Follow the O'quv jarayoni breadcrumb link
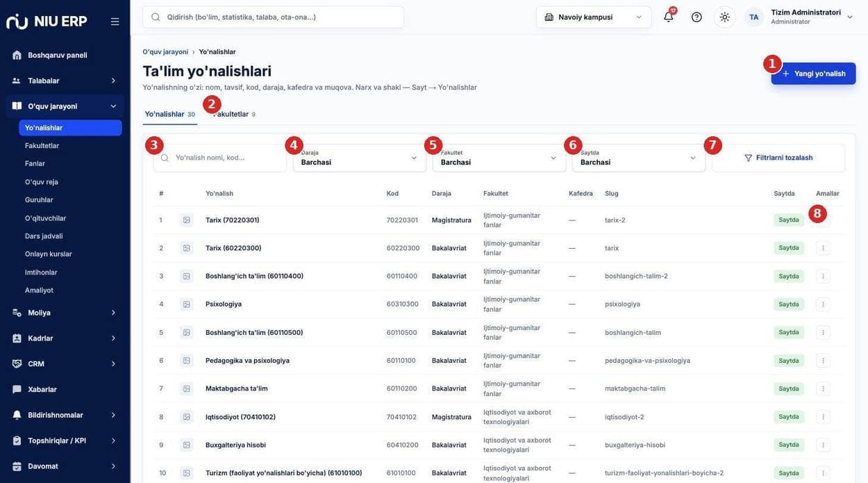This screenshot has width=868, height=483. click(165, 52)
